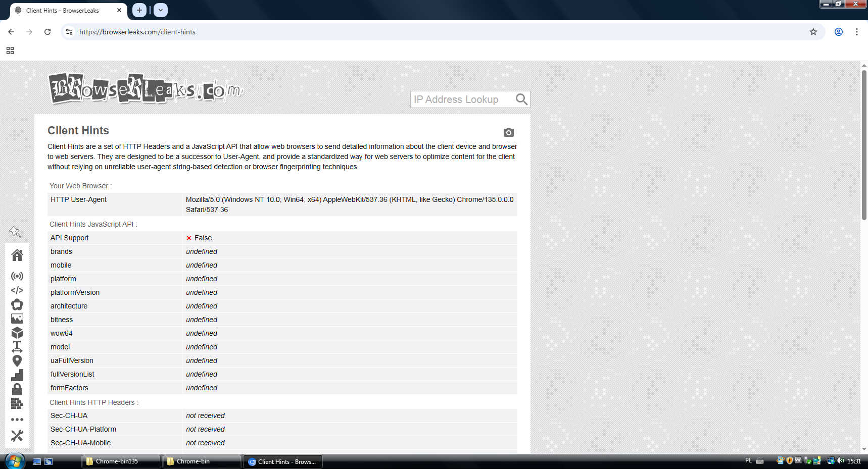Click the volume speaker tray icon
The image size is (868, 469).
pos(840,461)
